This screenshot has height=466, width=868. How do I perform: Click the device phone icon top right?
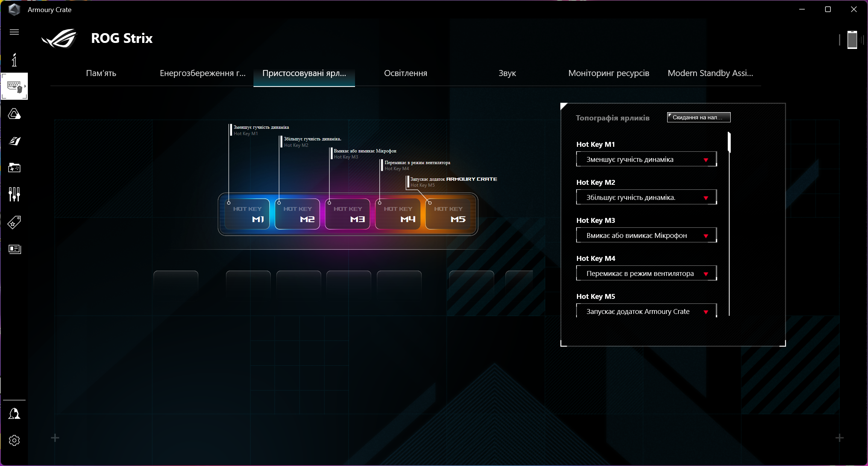coord(852,40)
